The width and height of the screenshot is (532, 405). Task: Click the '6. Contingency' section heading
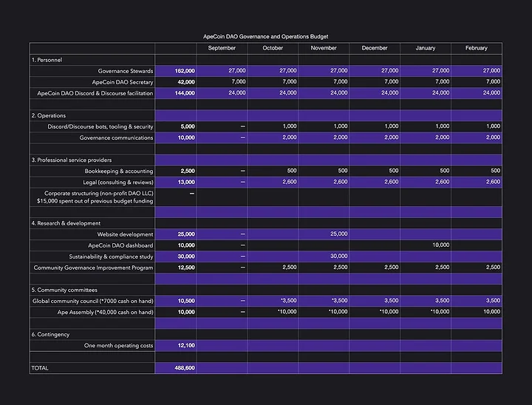coord(50,334)
